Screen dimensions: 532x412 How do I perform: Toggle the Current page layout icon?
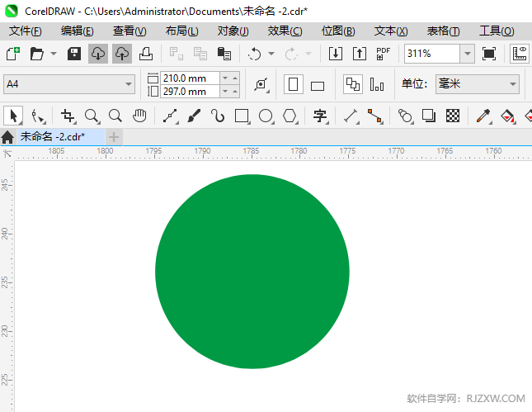point(377,84)
